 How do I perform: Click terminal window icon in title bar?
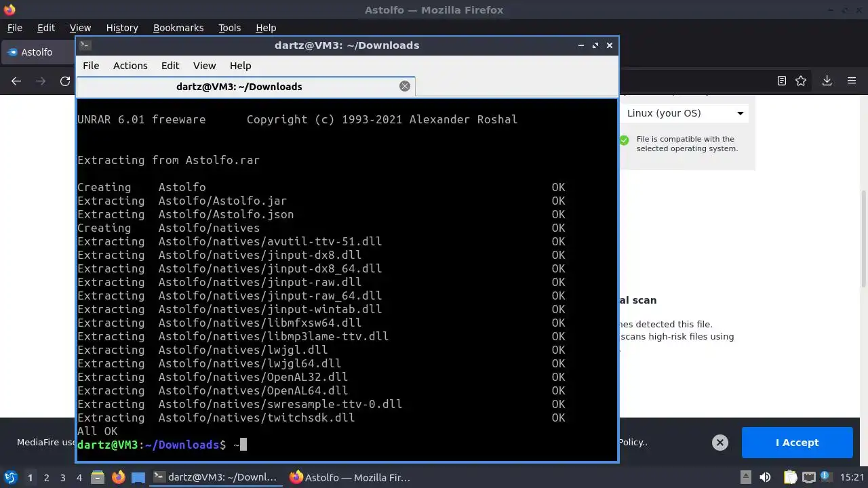pos(85,45)
